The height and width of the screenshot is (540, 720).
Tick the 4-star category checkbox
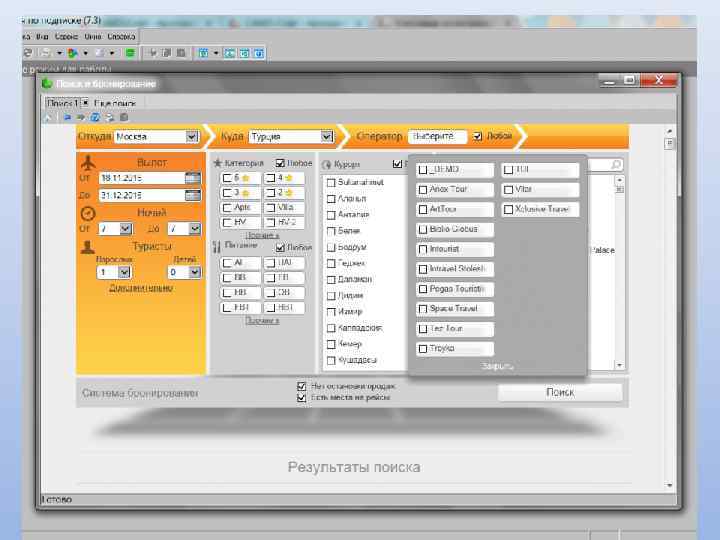270,178
